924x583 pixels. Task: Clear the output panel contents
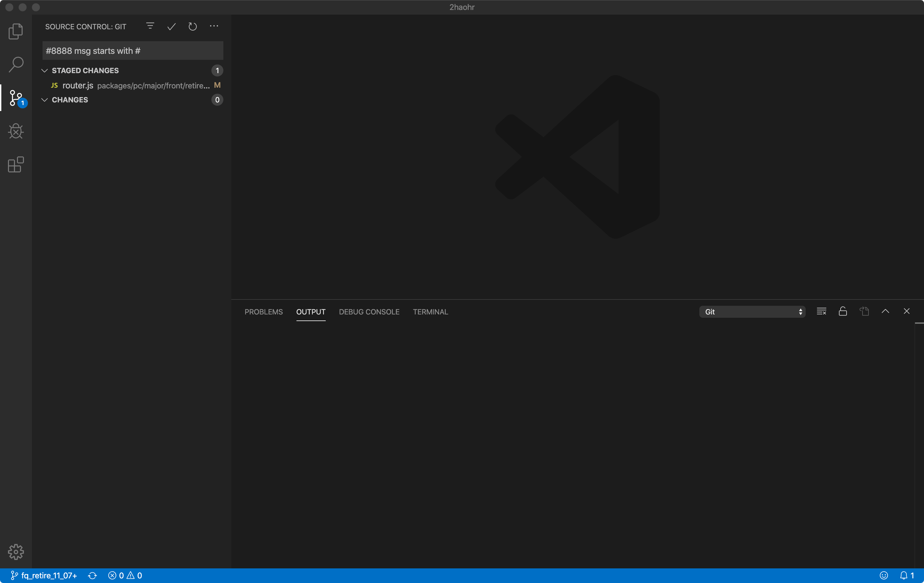pos(821,311)
